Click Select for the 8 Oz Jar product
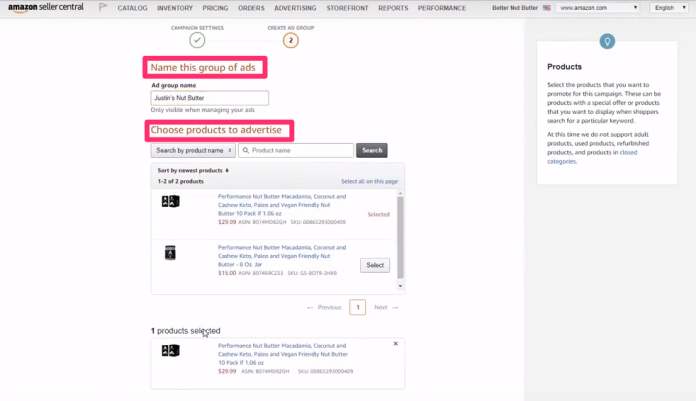 374,265
